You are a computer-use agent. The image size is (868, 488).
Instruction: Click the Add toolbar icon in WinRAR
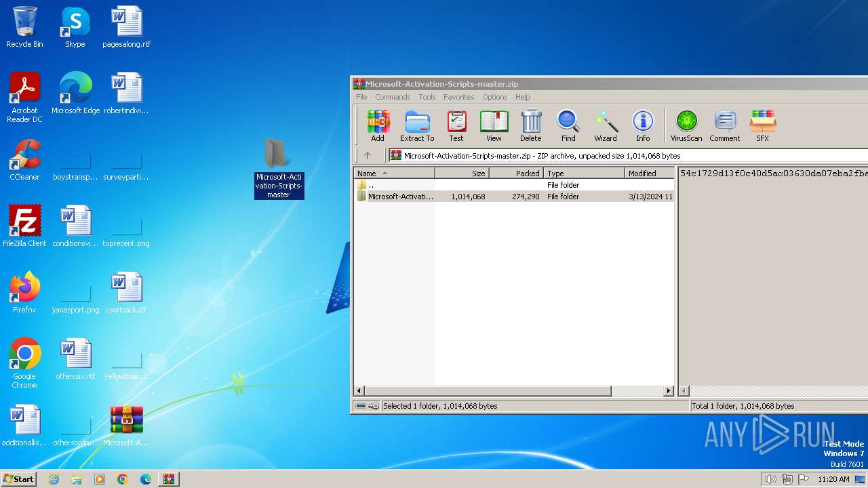pyautogui.click(x=378, y=126)
